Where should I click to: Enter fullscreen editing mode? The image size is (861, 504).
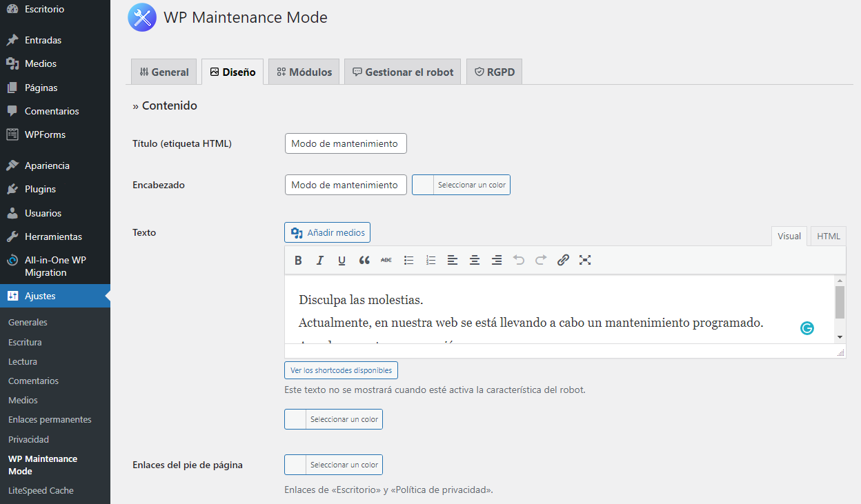pyautogui.click(x=585, y=260)
